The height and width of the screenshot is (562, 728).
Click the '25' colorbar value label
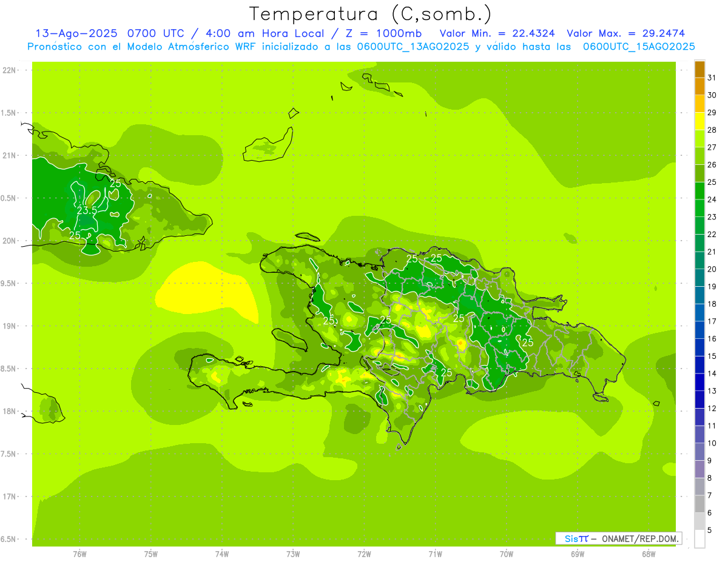click(x=712, y=182)
